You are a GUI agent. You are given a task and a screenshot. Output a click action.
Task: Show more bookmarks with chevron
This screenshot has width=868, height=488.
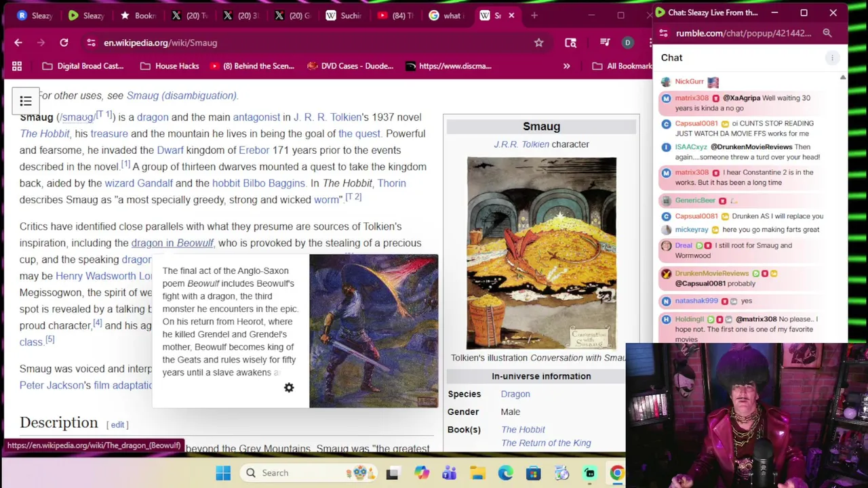pyautogui.click(x=566, y=66)
